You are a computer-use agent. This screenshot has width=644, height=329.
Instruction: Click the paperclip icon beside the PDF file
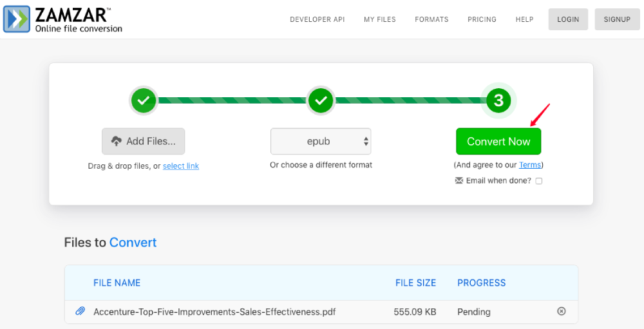pyautogui.click(x=80, y=312)
